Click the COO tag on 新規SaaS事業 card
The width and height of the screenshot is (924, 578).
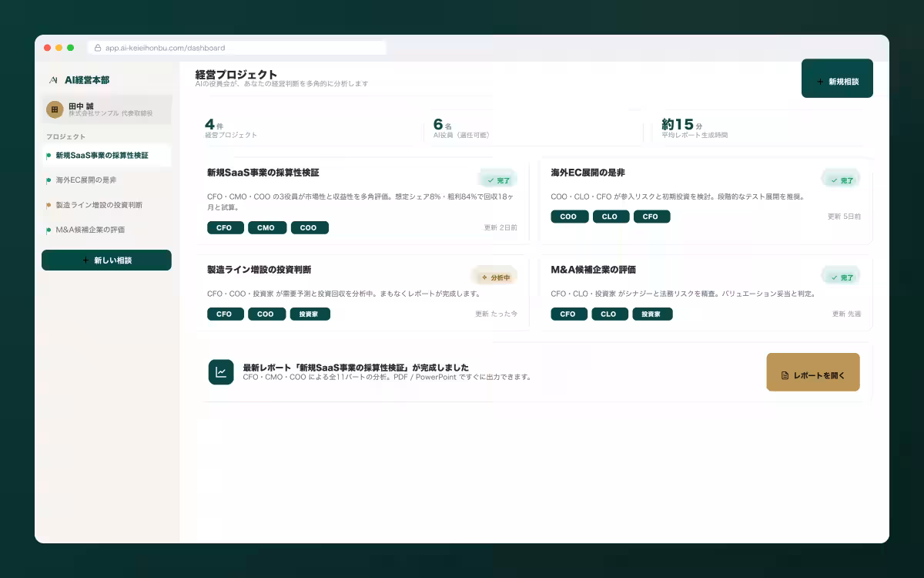[309, 228]
